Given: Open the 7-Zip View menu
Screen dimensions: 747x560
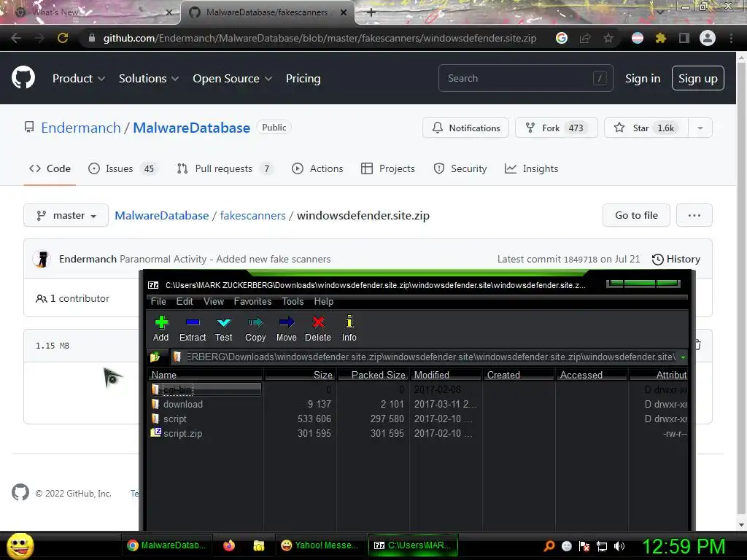Looking at the screenshot, I should [x=214, y=301].
